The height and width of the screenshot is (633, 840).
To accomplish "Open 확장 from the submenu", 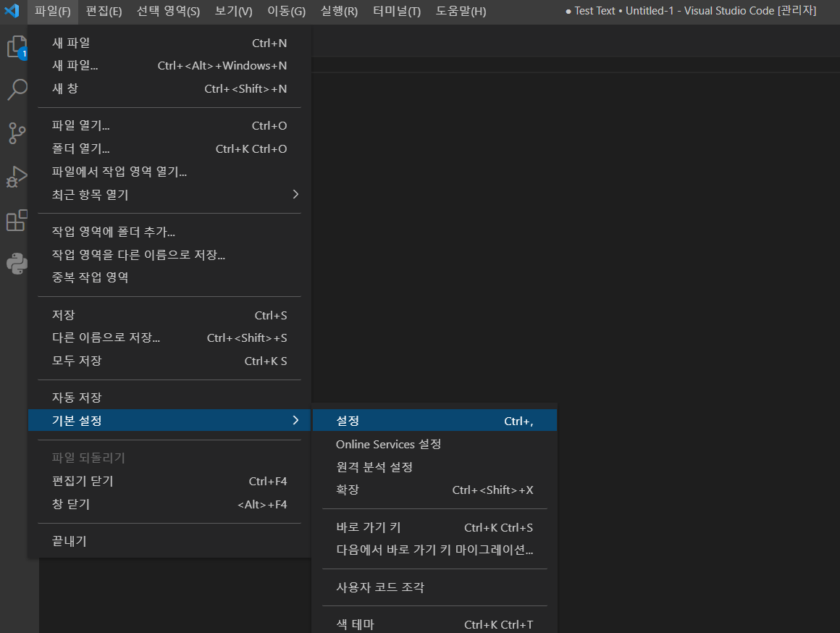I will coord(434,490).
